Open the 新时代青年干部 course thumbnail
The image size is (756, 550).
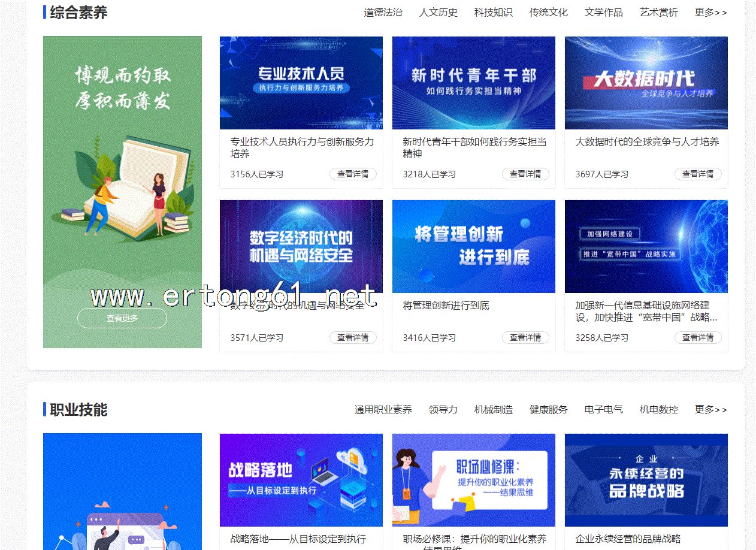[473, 83]
